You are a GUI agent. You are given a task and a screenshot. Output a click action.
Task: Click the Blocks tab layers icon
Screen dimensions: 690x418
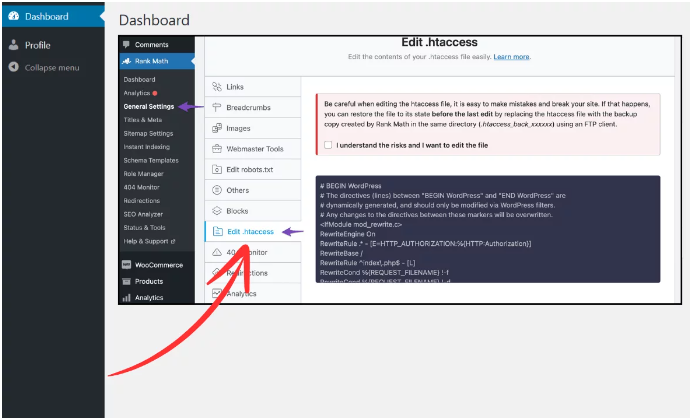point(217,211)
